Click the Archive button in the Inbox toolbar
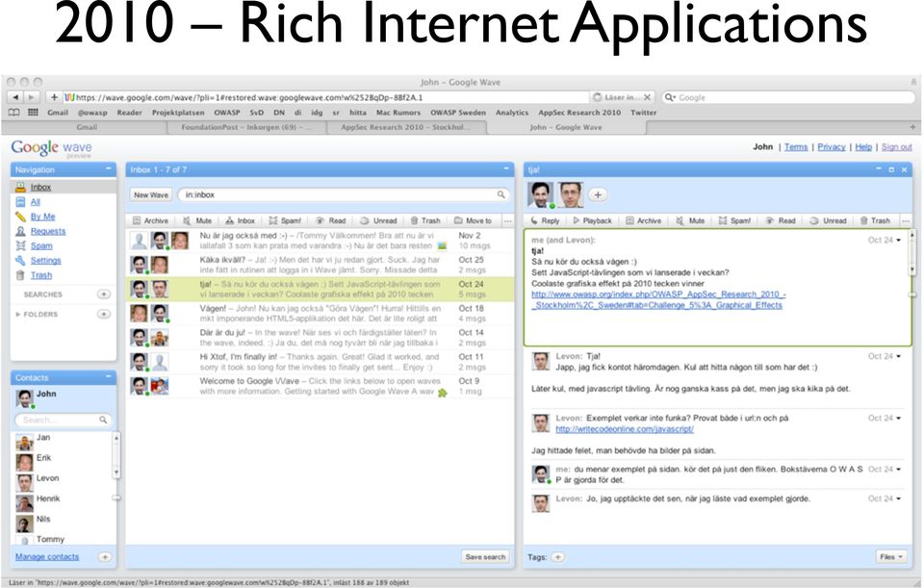The width and height of the screenshot is (924, 588). (150, 220)
